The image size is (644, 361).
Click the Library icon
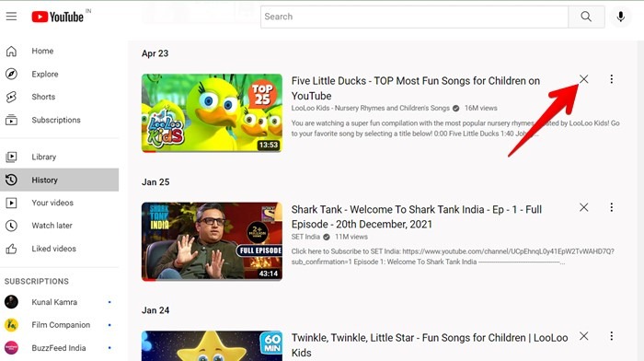[x=11, y=157]
